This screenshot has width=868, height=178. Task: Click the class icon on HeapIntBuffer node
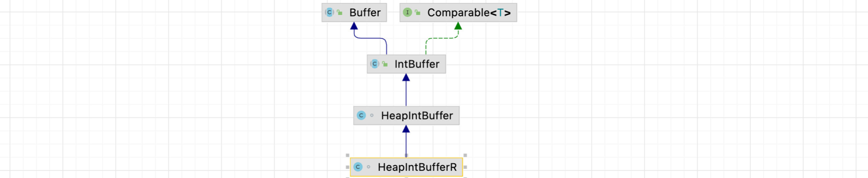coord(362,116)
